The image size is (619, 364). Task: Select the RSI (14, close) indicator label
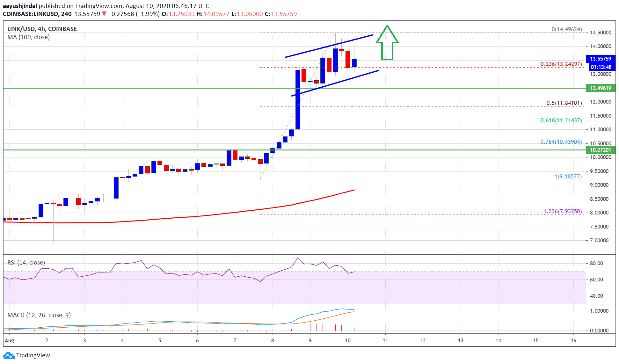click(26, 263)
